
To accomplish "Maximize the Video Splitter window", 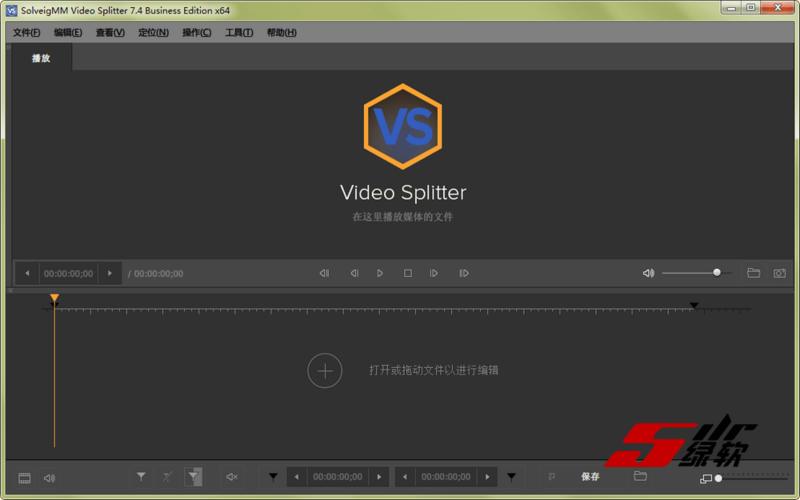I will pos(751,8).
